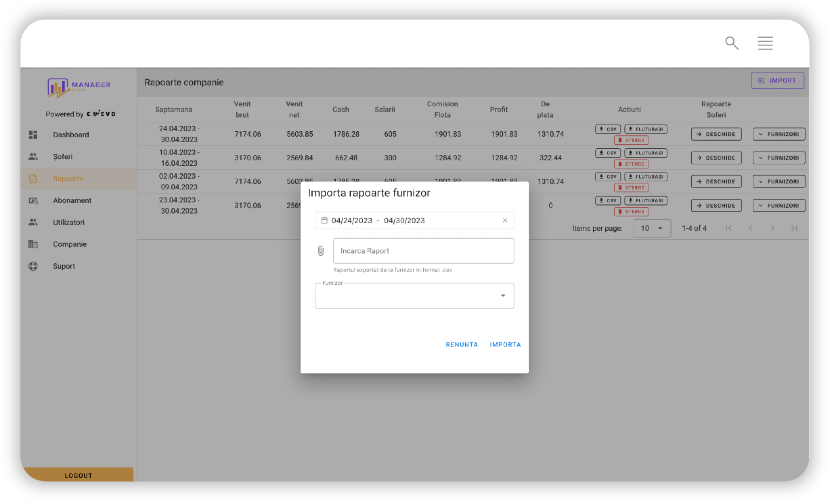Click the Soferi people icon
The width and height of the screenshot is (834, 500).
coord(33,156)
